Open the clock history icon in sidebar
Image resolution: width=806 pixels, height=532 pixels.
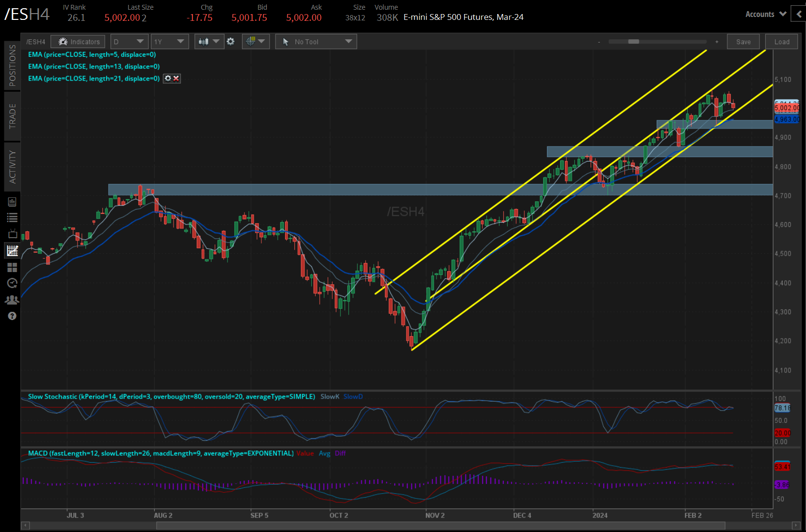point(12,283)
